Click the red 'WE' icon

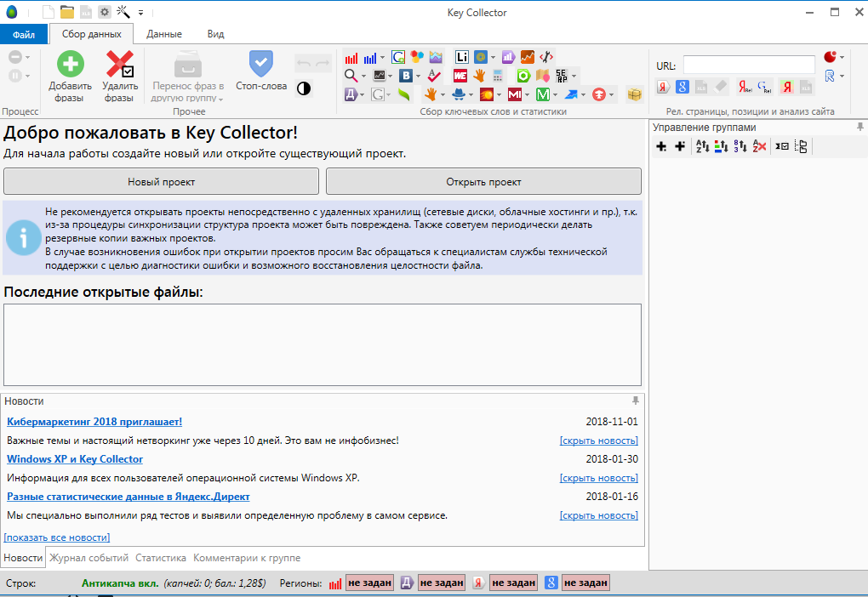pos(460,76)
